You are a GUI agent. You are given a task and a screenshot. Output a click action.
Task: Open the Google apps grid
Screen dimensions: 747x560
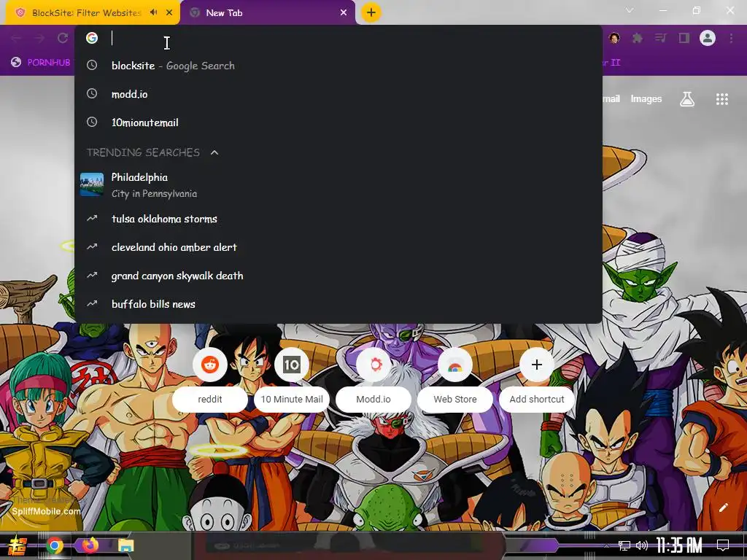[x=721, y=99]
